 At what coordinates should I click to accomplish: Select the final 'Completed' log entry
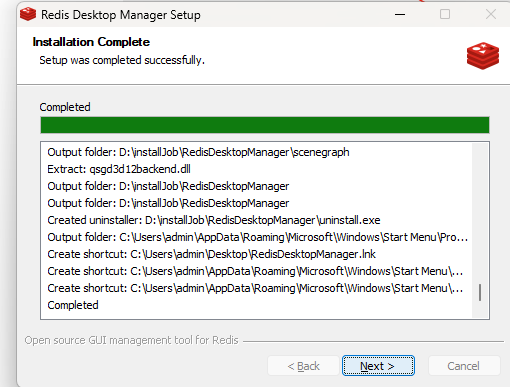tap(73, 305)
